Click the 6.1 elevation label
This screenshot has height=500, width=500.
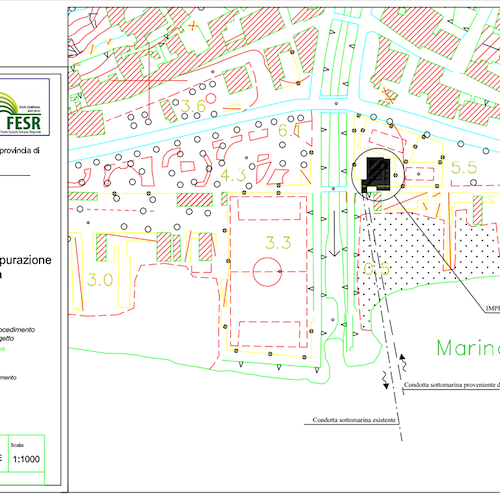click(x=289, y=130)
